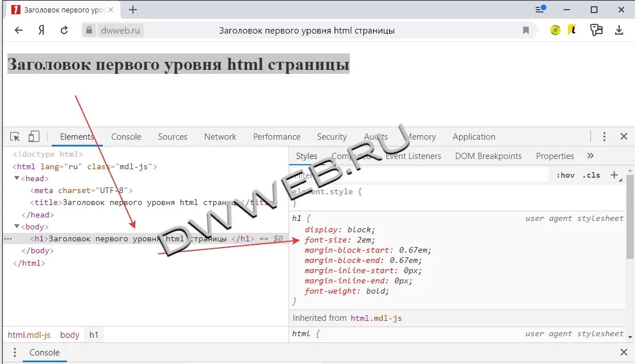Select the html lang="ru" line

pyautogui.click(x=85, y=166)
